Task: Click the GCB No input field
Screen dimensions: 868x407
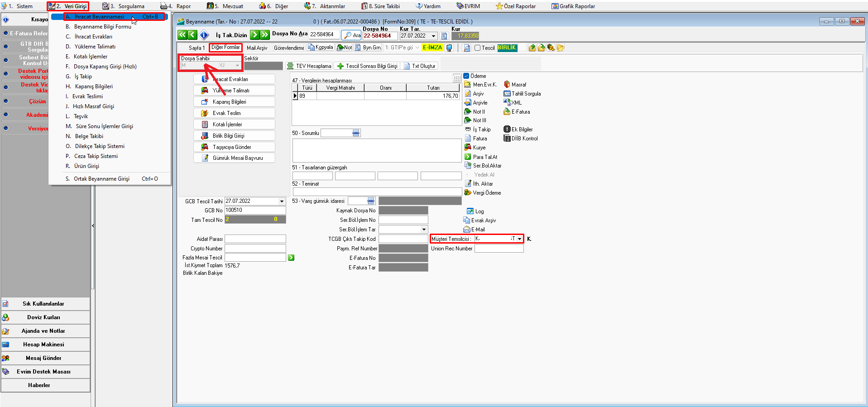Action: coord(255,211)
